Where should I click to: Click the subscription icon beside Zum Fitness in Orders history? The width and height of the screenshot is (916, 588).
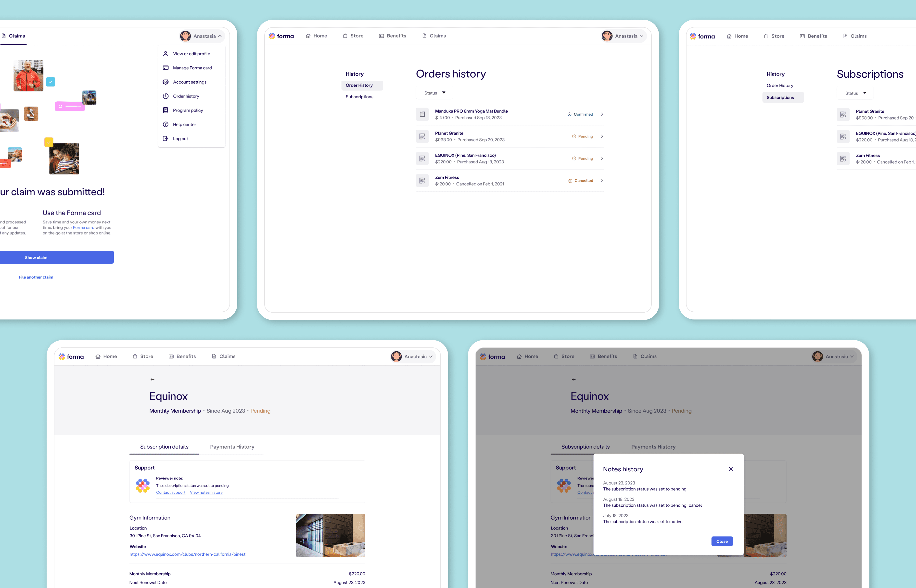coord(422,181)
